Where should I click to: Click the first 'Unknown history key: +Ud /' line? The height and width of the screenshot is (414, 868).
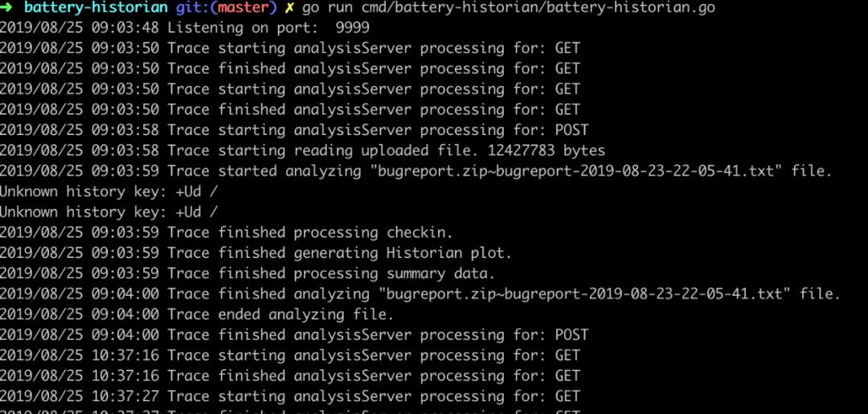point(109,191)
